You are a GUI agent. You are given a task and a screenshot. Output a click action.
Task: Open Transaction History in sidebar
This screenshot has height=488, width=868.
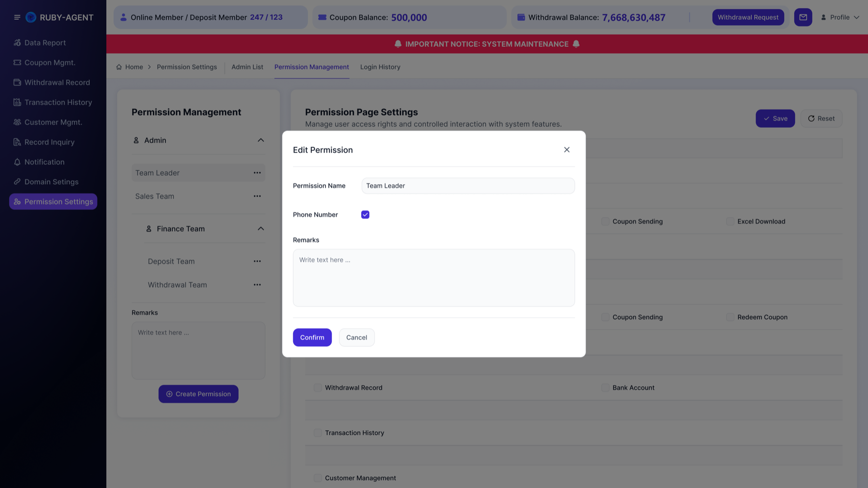[53, 102]
